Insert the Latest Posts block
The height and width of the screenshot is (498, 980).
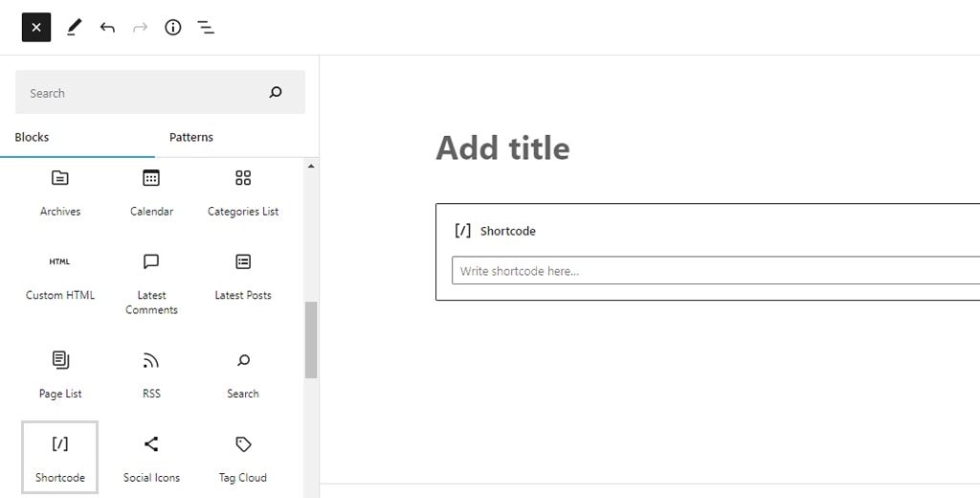(243, 276)
